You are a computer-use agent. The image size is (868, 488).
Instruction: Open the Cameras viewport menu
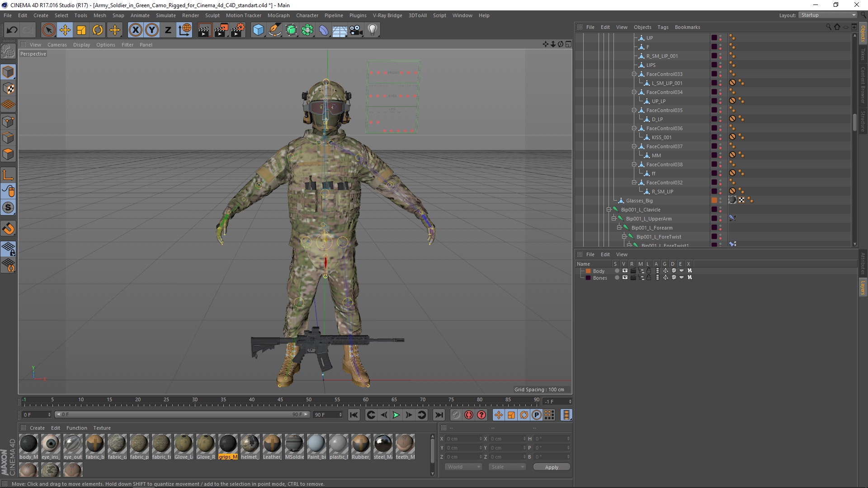pos(57,45)
